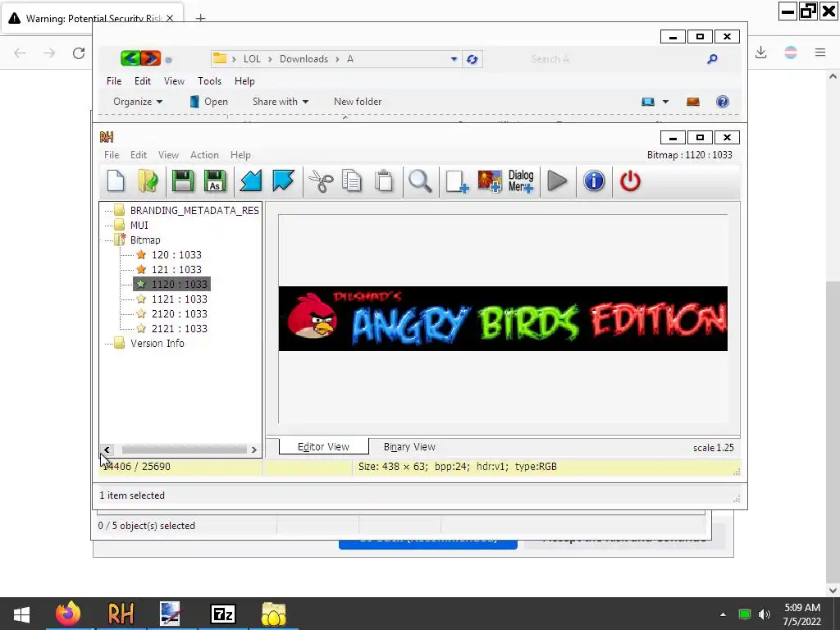Click the blue flag-shaped arrow icon
This screenshot has height=630, width=840.
point(283,181)
